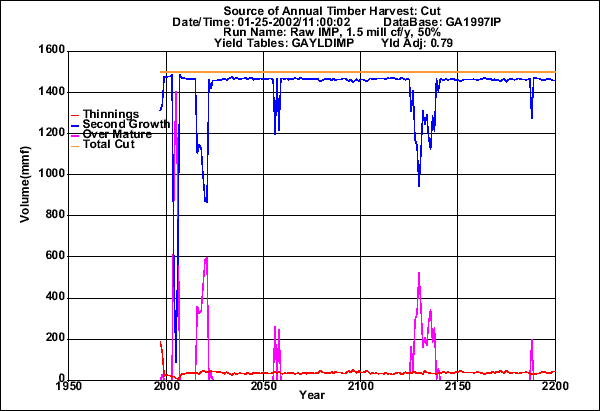Click the Thinnings legend entry

[112, 115]
